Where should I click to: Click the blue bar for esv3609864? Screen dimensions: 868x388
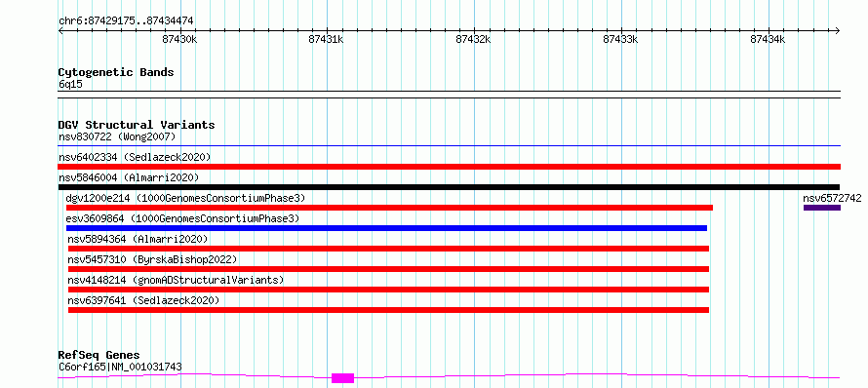click(x=386, y=228)
